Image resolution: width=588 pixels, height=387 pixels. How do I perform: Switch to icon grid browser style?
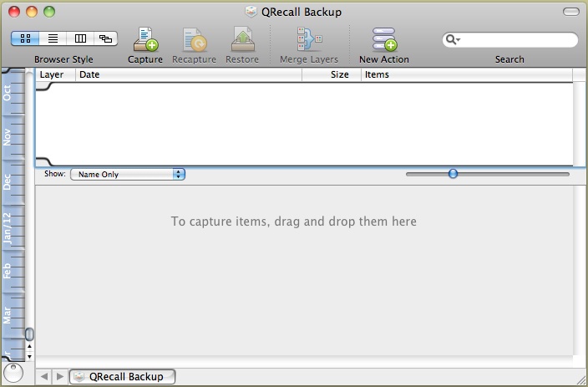[25, 38]
